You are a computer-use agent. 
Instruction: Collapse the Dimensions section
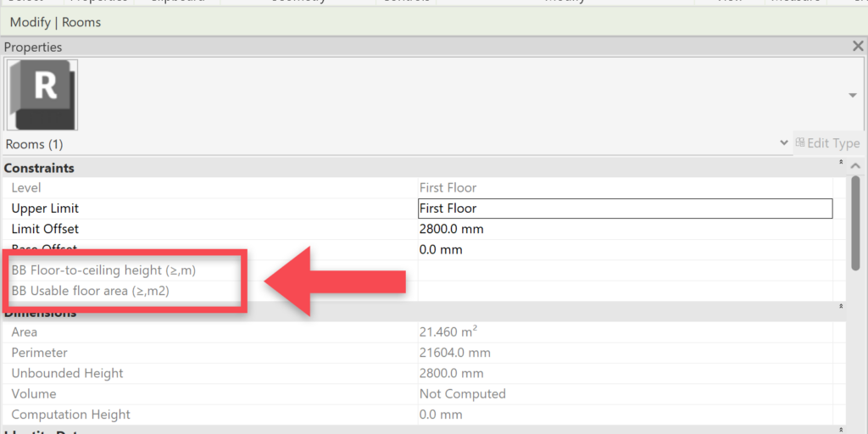[x=840, y=305]
